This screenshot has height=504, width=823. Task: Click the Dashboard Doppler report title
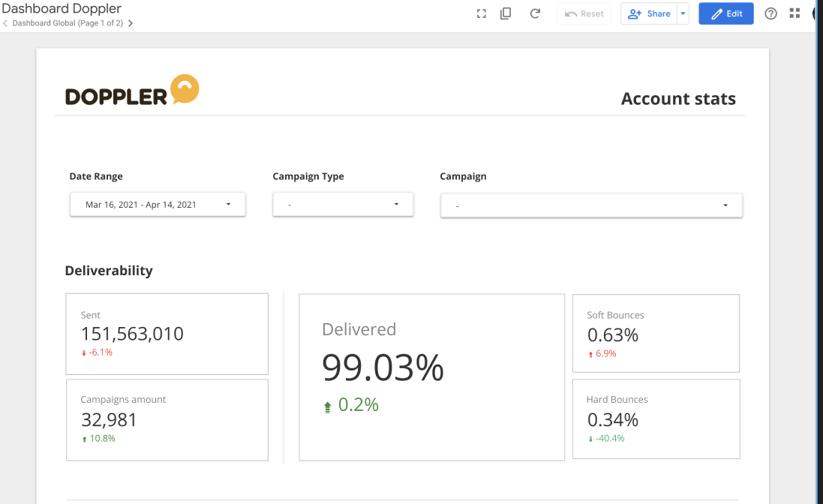point(62,8)
